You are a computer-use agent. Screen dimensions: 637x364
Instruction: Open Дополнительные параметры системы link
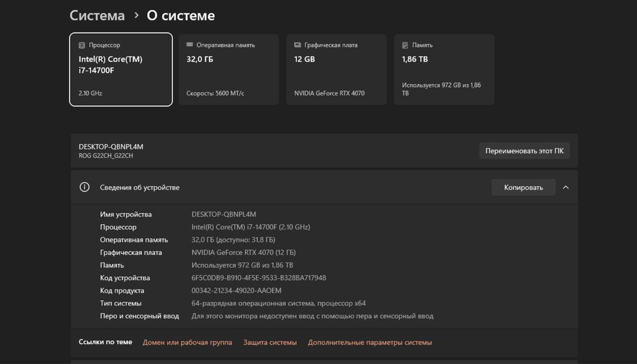pos(369,342)
